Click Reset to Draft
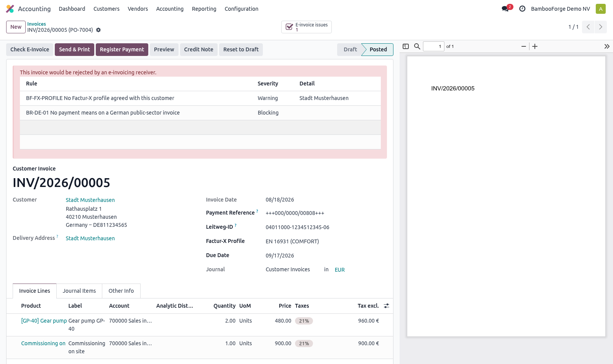The image size is (613, 364). 241,49
